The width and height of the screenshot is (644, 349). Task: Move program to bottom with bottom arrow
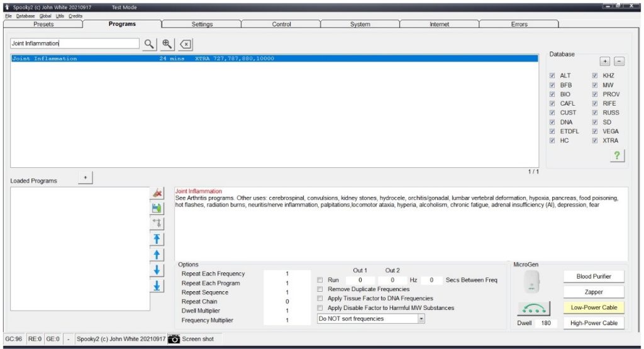click(158, 285)
